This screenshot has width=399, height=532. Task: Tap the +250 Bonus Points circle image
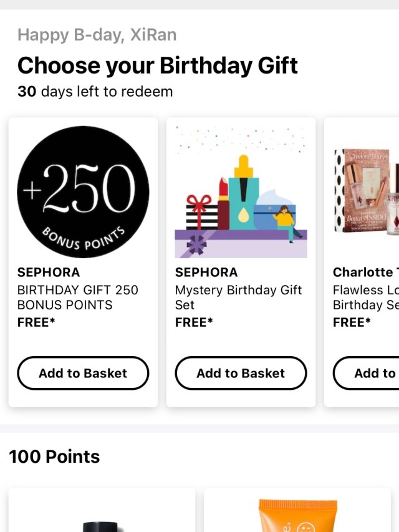coord(83,191)
